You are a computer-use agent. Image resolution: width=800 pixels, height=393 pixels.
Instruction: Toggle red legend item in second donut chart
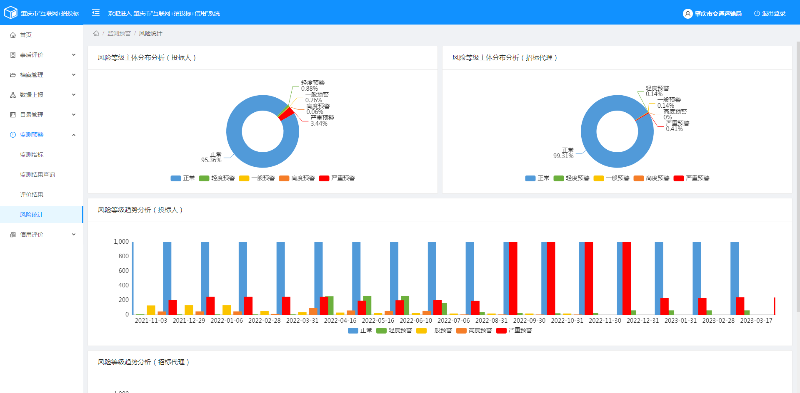(x=691, y=178)
